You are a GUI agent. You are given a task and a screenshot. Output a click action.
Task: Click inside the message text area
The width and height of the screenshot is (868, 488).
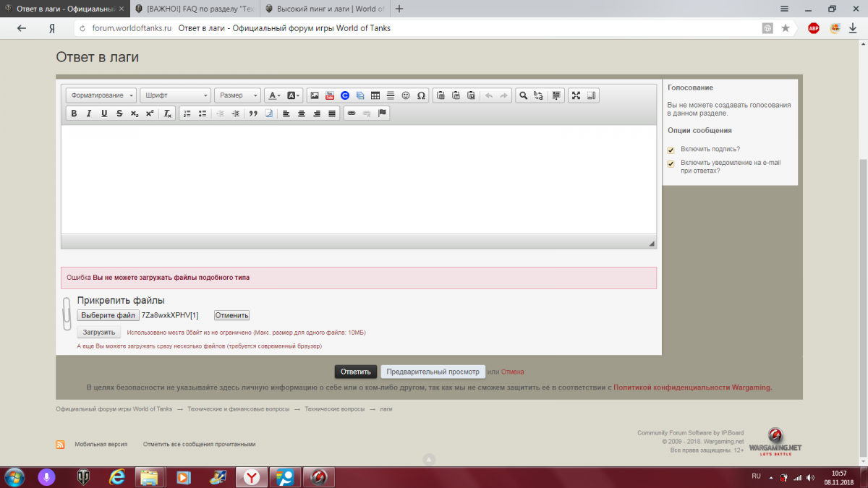359,179
